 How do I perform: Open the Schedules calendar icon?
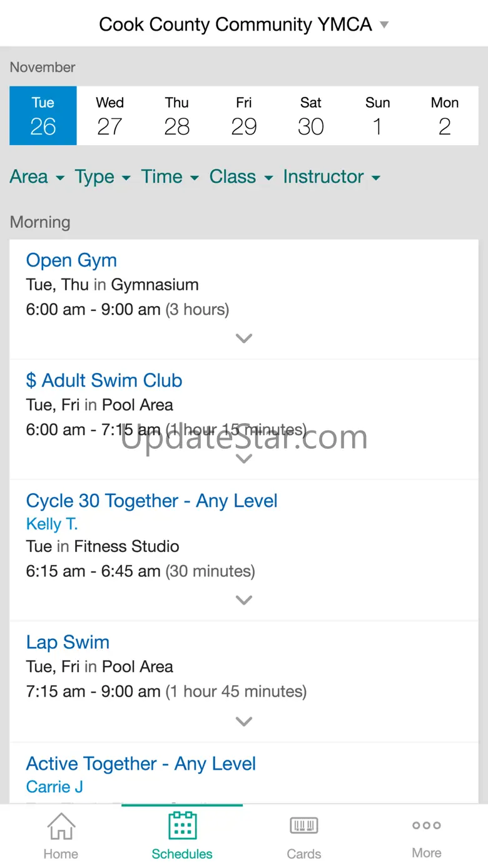182,826
